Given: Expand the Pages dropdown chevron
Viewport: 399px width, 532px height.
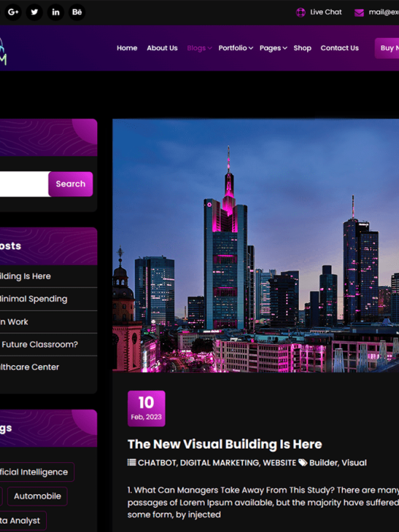Looking at the screenshot, I should tap(285, 49).
